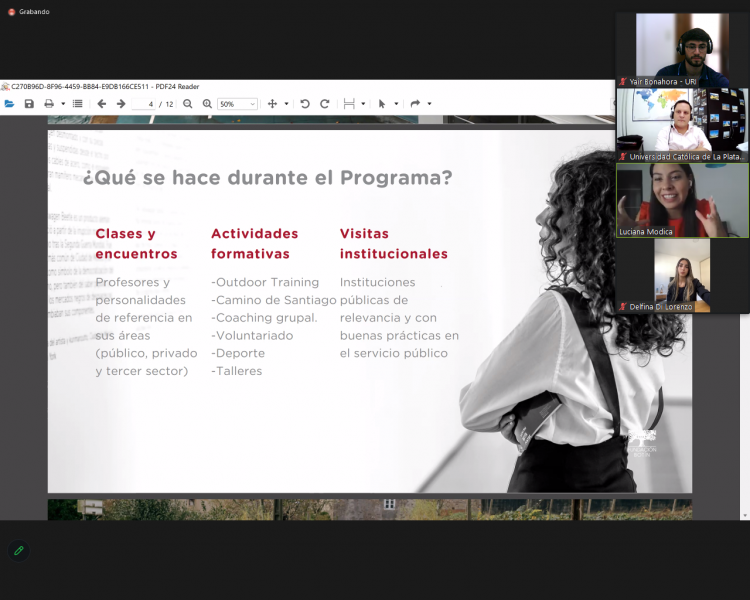This screenshot has width=750, height=600.
Task: Click the share/forward arrow icon
Action: [415, 104]
